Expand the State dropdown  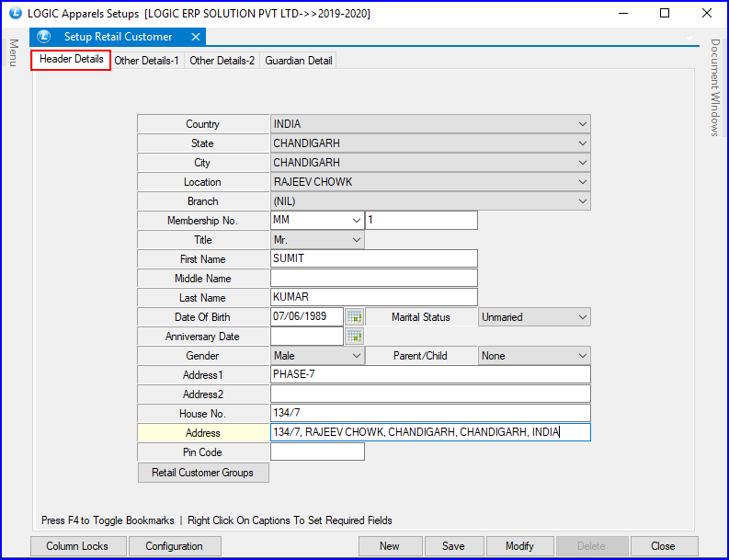point(582,143)
